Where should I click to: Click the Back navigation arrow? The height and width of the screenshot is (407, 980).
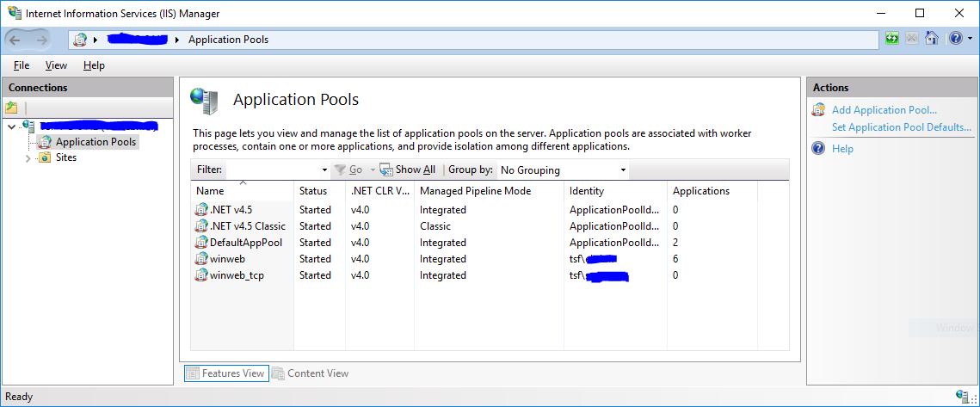coord(15,40)
